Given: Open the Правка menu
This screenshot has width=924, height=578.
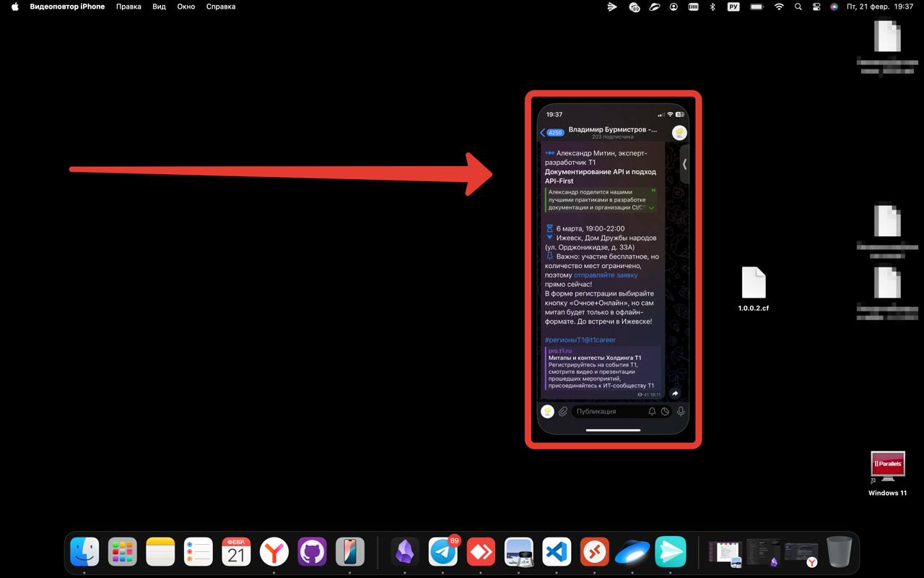Looking at the screenshot, I should pos(128,7).
